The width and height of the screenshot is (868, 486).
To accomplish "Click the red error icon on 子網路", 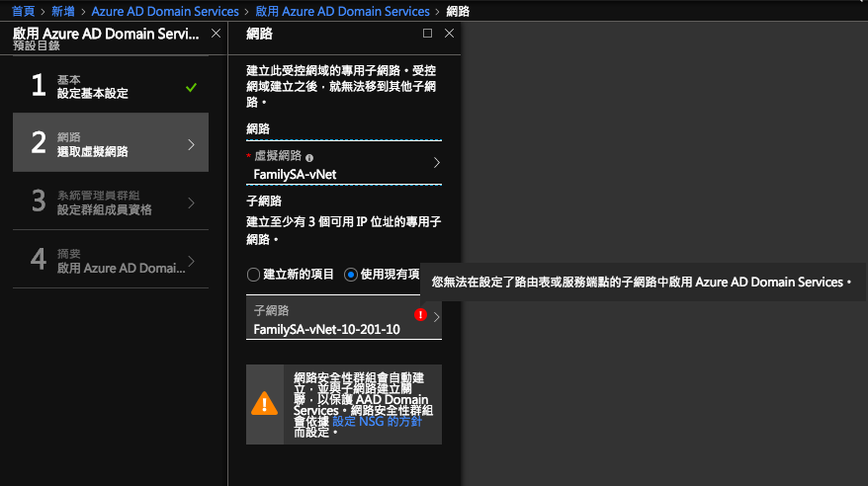I will click(x=420, y=314).
